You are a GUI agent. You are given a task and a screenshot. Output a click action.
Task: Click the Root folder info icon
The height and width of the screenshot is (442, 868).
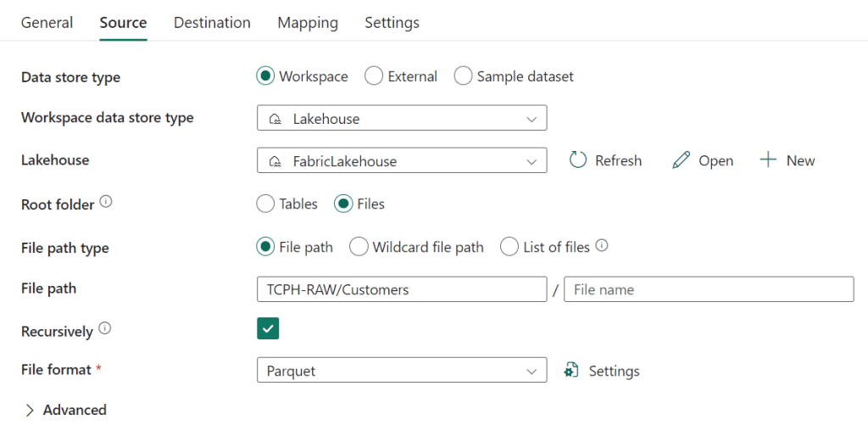coord(106,203)
